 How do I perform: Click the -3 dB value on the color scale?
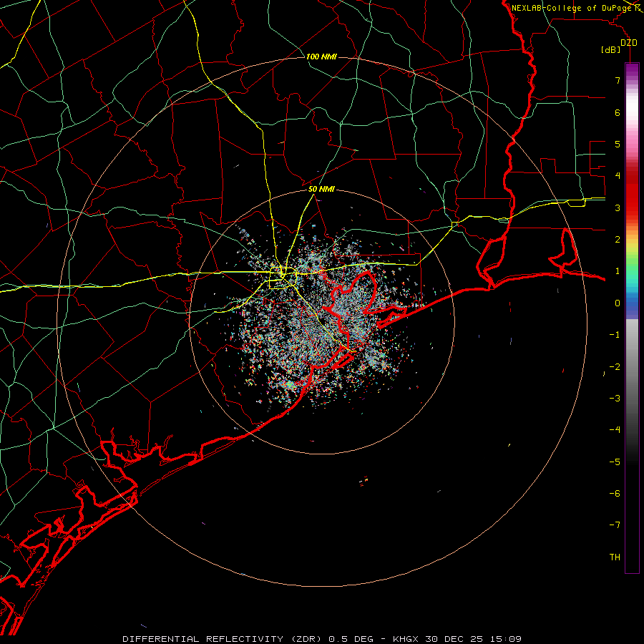(615, 398)
